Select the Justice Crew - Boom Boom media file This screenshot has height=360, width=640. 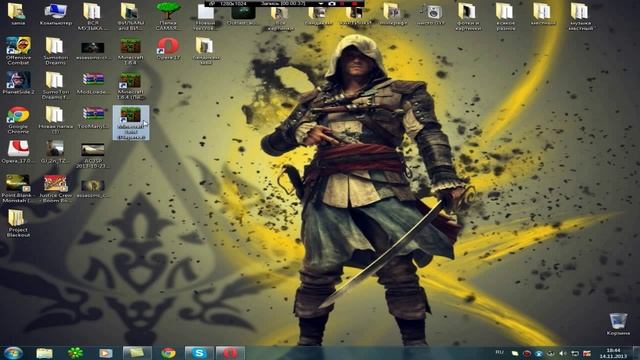pyautogui.click(x=55, y=188)
